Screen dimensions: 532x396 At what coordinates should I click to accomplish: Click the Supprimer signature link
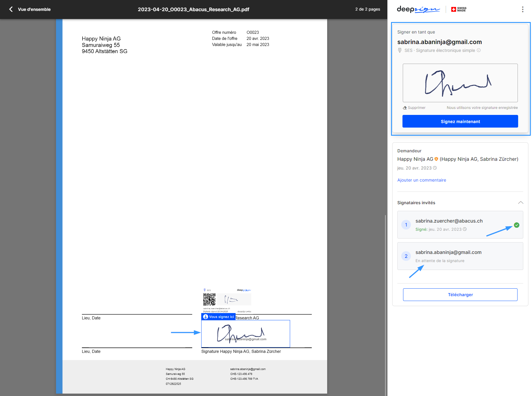(416, 108)
